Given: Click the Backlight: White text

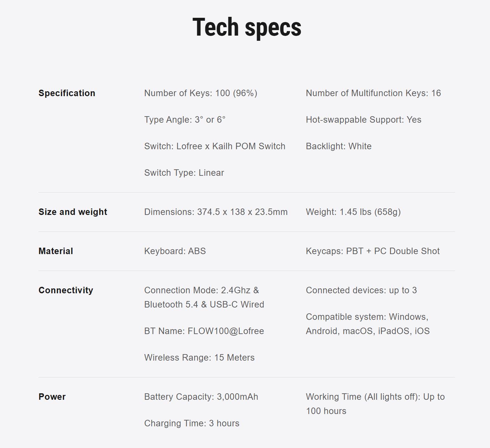Looking at the screenshot, I should [x=338, y=146].
